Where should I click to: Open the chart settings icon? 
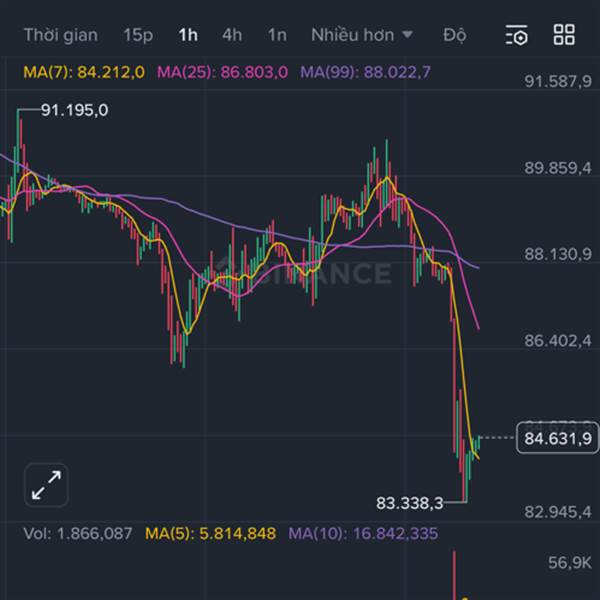[x=517, y=36]
